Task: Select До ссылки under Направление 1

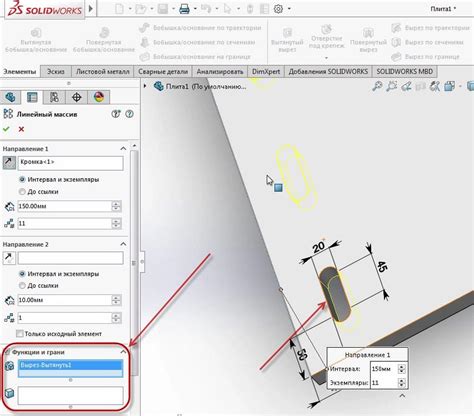Action: (22, 192)
